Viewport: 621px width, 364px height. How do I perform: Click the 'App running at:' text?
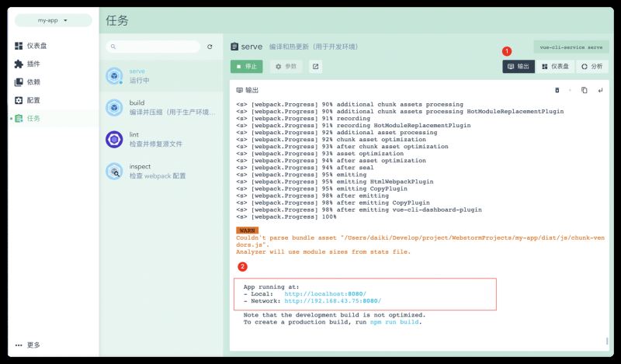point(271,286)
